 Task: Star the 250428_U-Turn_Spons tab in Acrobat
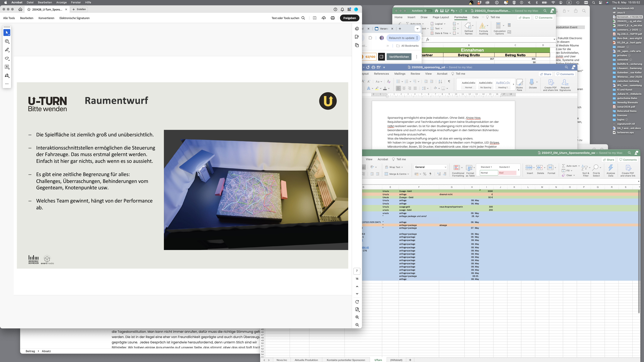pyautogui.click(x=29, y=10)
